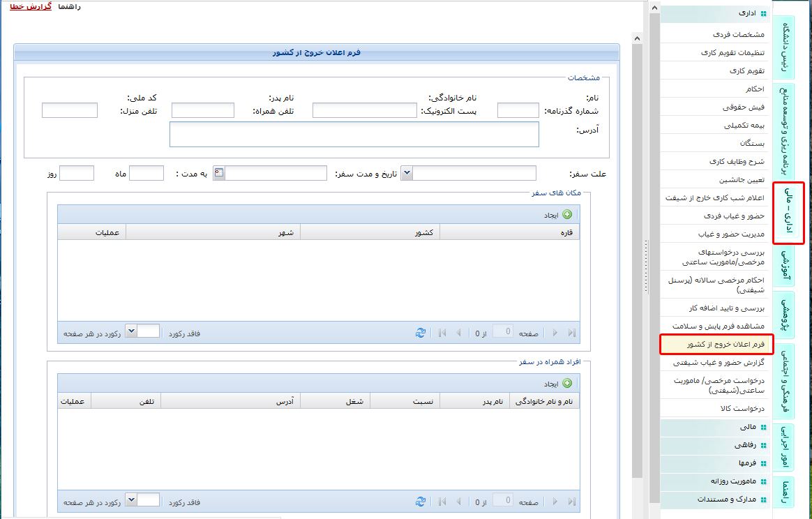Open مشاهده فرم پایش و سلامت
812x519 pixels.
point(714,326)
